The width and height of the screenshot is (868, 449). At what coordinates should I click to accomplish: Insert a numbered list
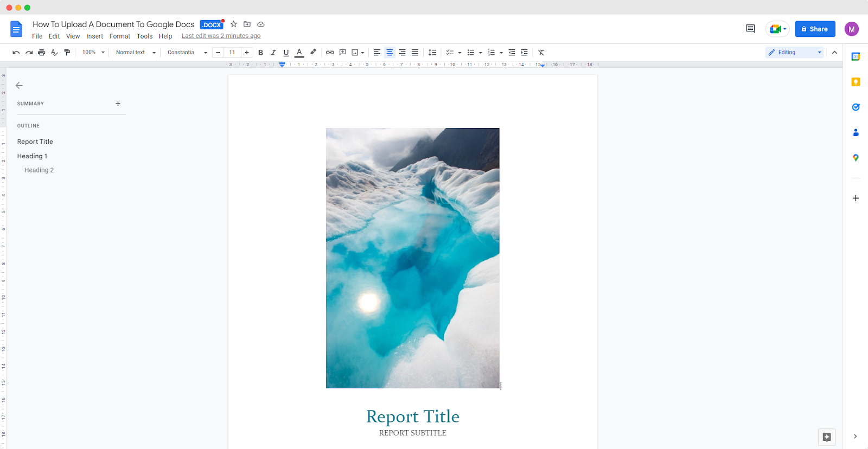[492, 53]
